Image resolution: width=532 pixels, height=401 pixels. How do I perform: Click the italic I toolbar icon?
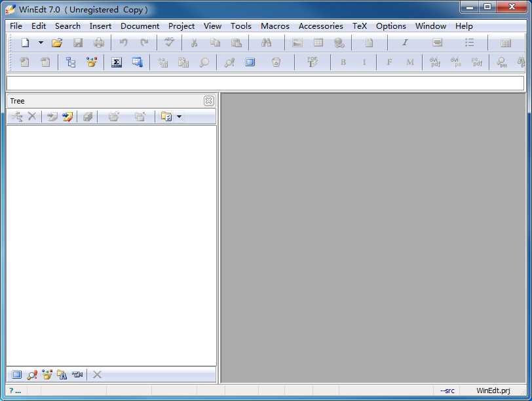pyautogui.click(x=405, y=43)
